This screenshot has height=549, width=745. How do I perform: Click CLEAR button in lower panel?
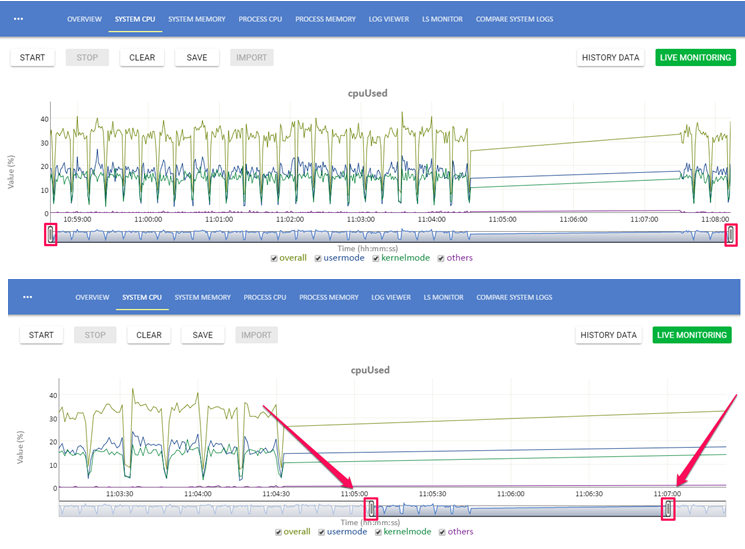[x=149, y=335]
